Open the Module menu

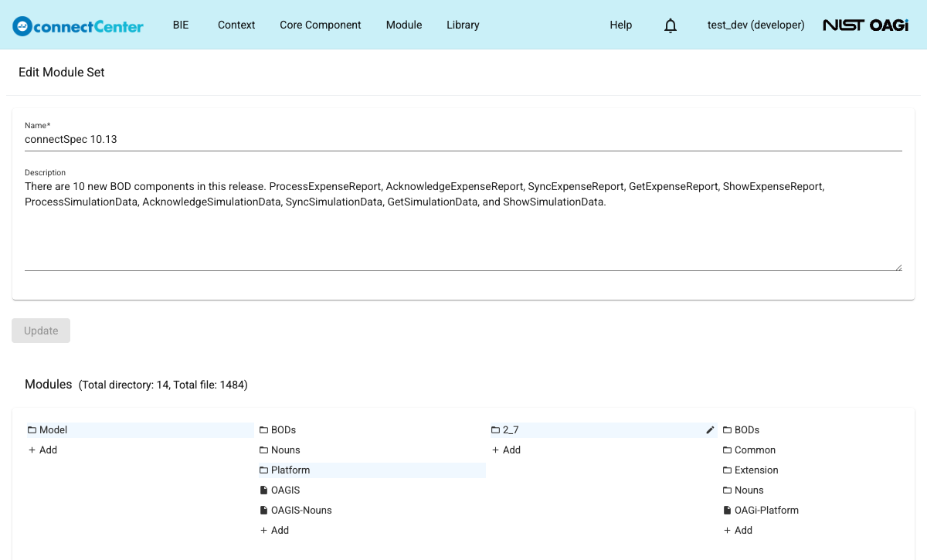click(404, 25)
